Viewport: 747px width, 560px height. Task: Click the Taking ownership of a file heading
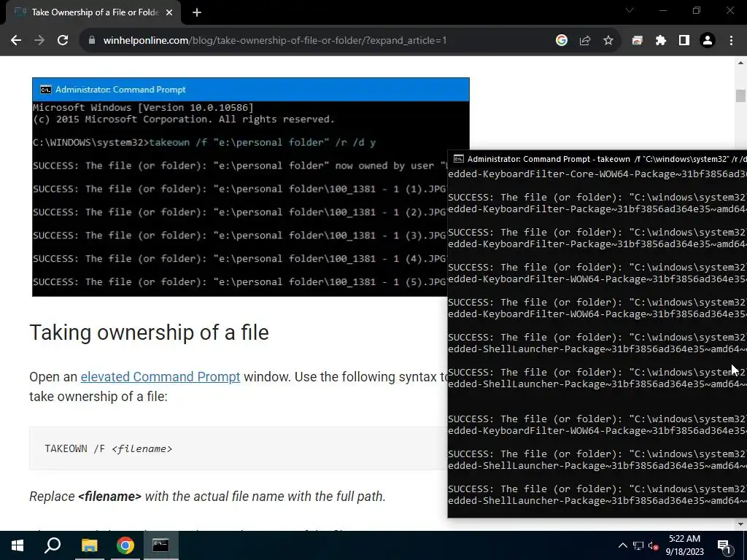click(149, 332)
